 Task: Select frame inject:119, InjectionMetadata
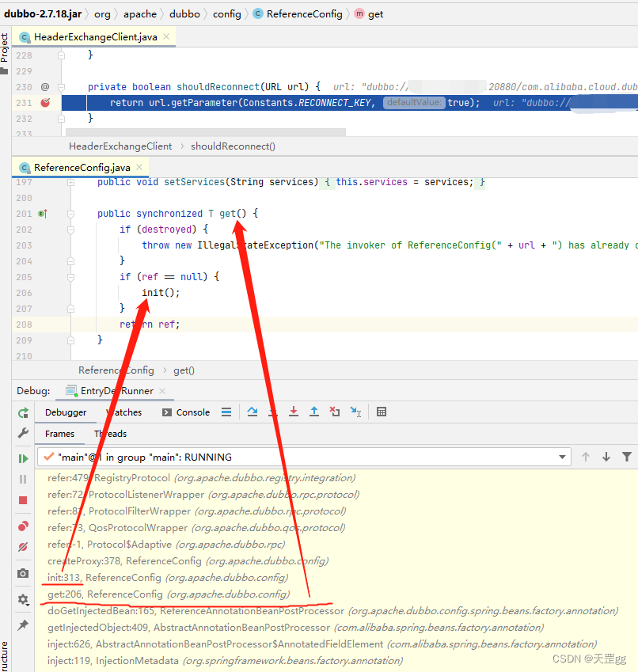tap(335, 661)
